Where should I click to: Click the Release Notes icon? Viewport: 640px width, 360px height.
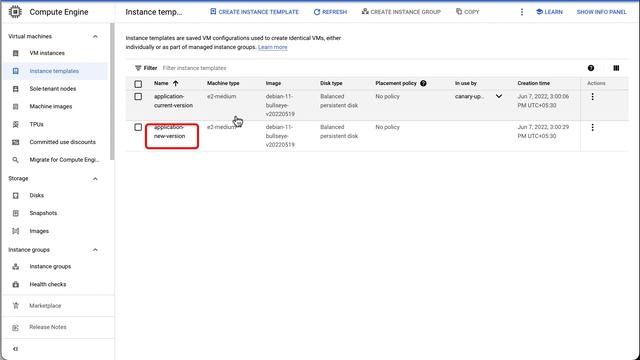[16, 327]
